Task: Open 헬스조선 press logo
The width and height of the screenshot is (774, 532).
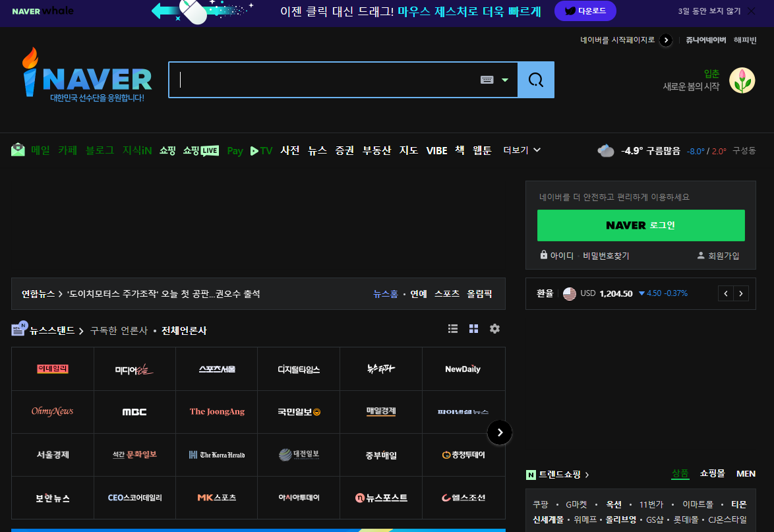Action: (463, 498)
